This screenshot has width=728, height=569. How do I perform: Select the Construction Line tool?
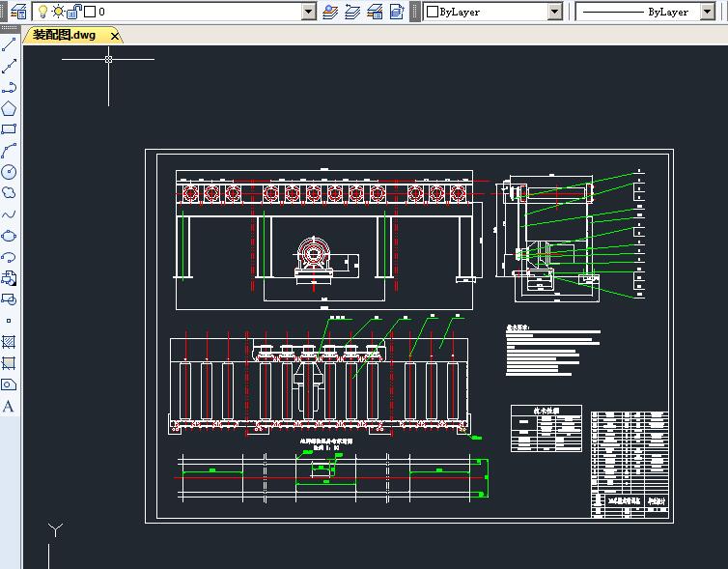(x=9, y=66)
